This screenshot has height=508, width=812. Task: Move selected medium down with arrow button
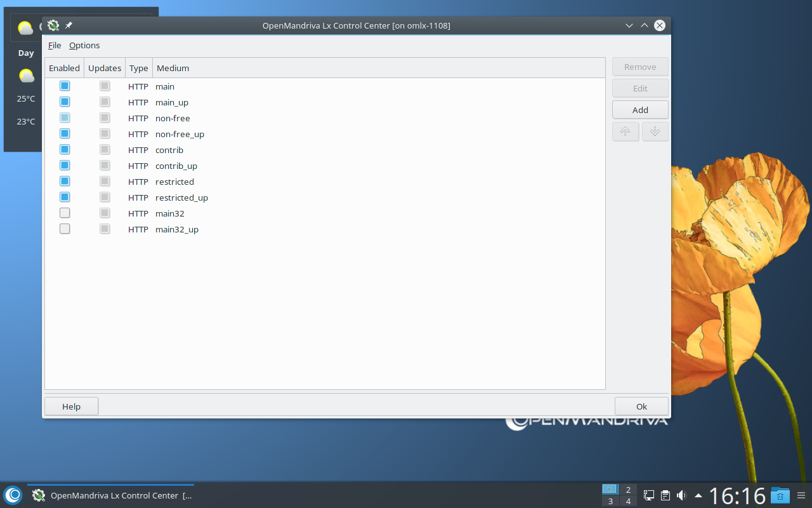(655, 131)
